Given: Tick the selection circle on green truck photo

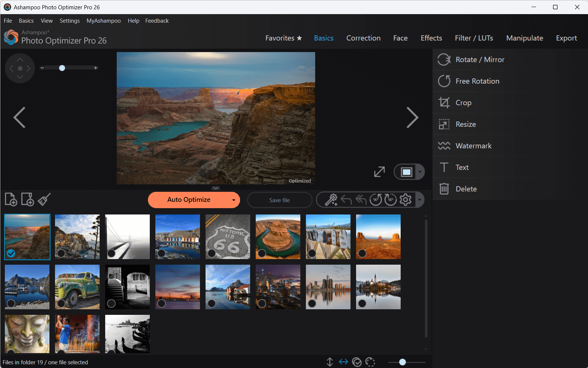Looking at the screenshot, I should click(x=61, y=304).
